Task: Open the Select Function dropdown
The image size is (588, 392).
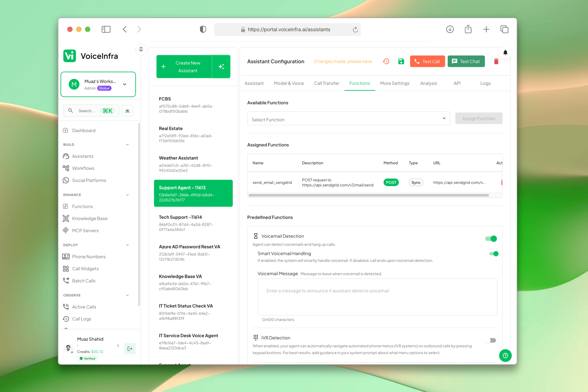Action: point(349,119)
